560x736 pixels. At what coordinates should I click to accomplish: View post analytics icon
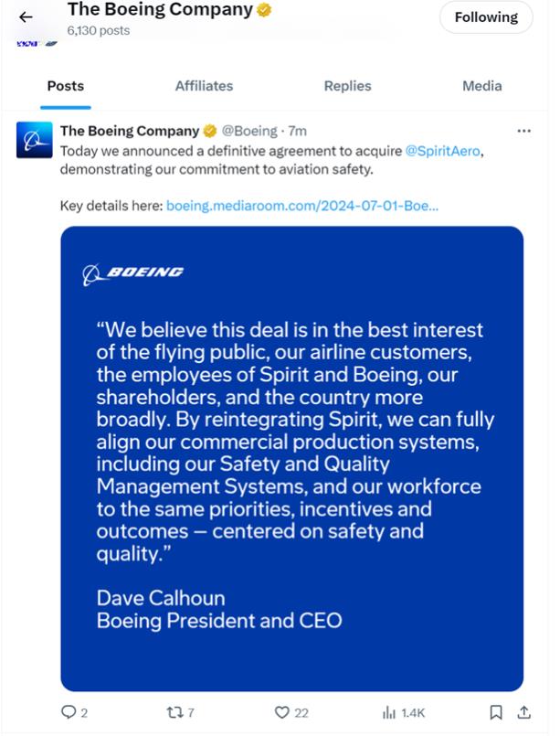point(390,712)
